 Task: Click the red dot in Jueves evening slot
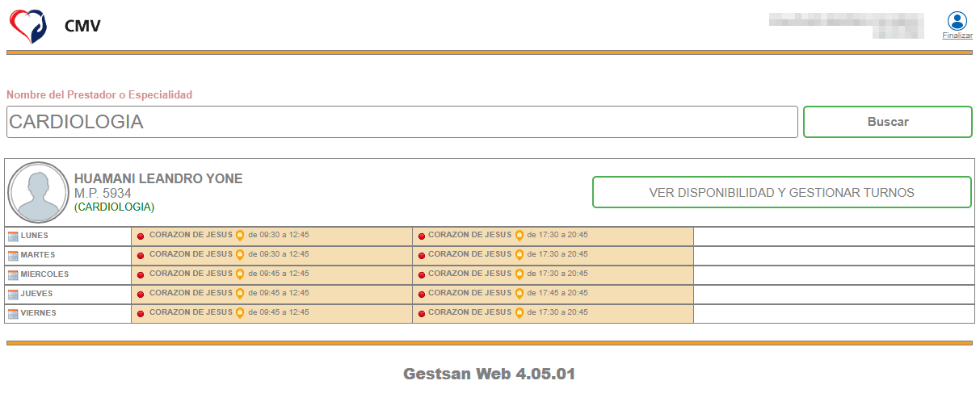(422, 295)
